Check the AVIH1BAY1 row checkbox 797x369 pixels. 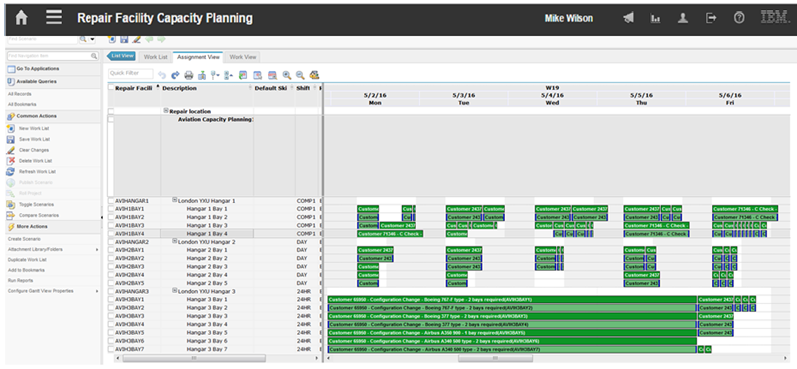(111, 209)
